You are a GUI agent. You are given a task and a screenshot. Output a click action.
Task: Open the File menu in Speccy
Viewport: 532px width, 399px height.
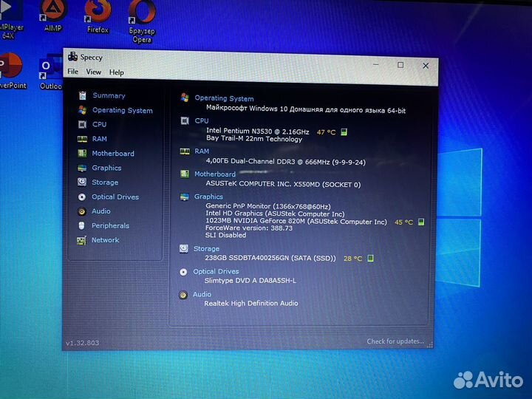click(x=72, y=72)
